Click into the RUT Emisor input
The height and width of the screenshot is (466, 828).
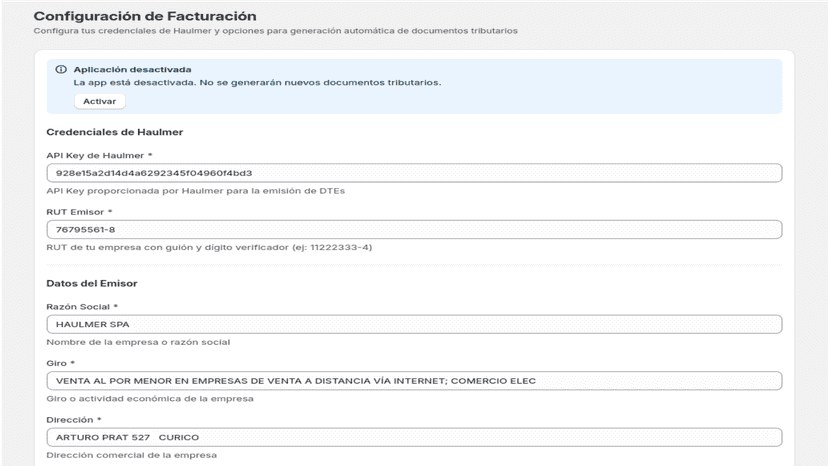[414, 230]
